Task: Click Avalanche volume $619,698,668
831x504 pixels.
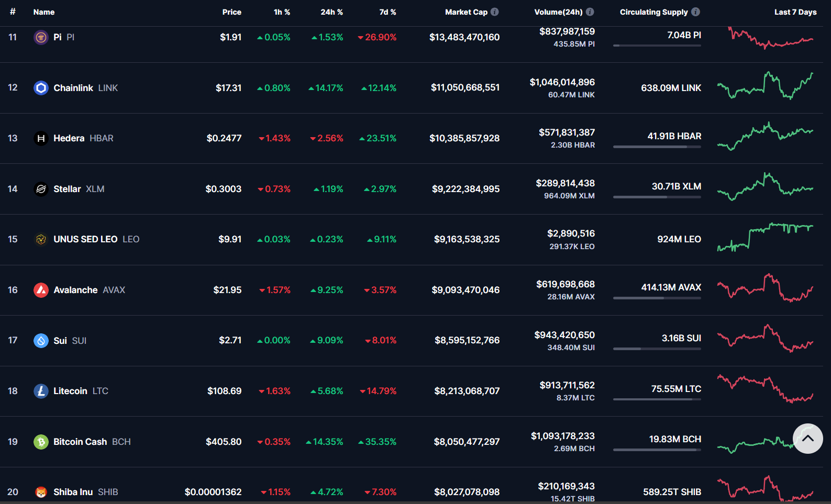Action: (566, 284)
